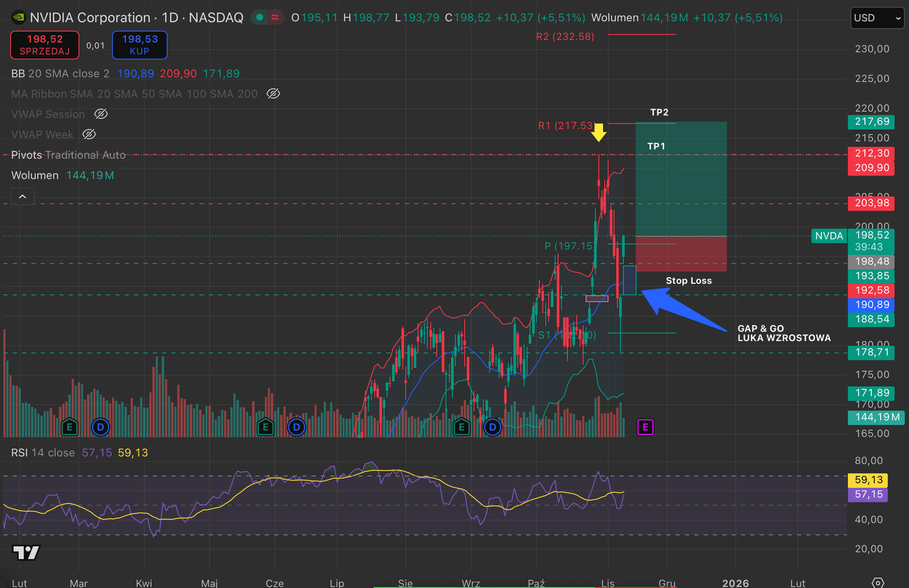The image size is (909, 588).
Task: Click the dividend D marker near Cze
Action: click(296, 428)
